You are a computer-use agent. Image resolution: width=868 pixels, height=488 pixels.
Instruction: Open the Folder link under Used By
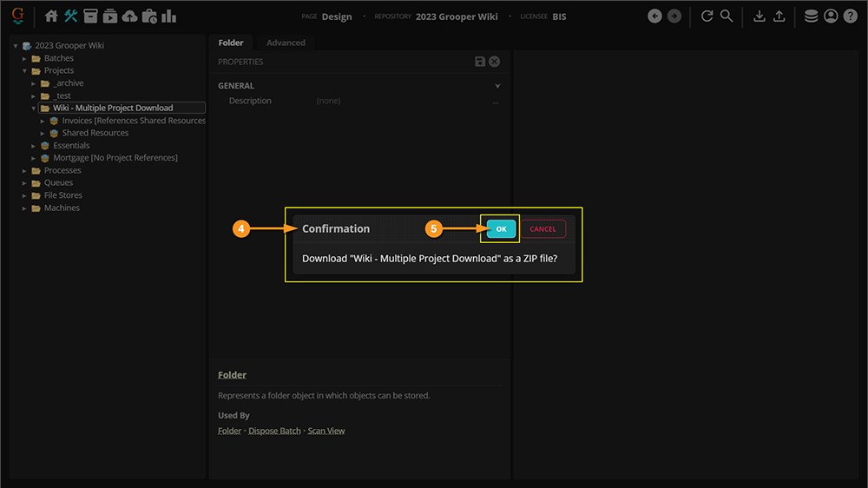click(x=229, y=431)
